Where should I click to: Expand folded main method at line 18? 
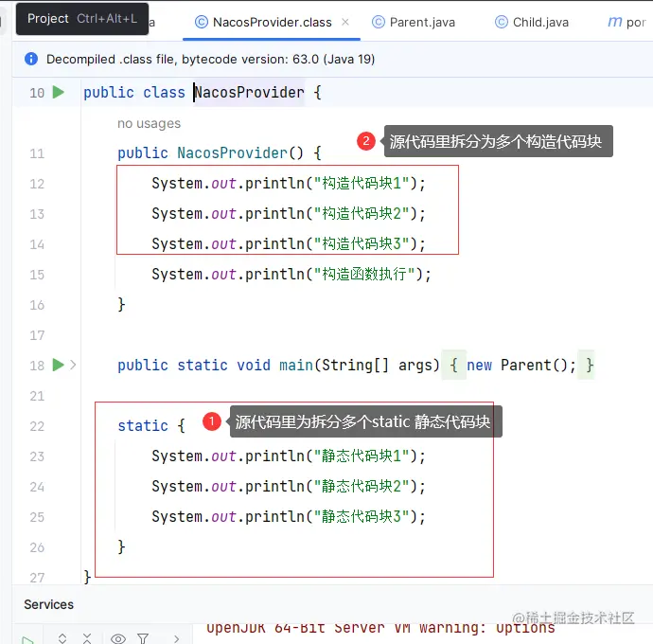(73, 365)
